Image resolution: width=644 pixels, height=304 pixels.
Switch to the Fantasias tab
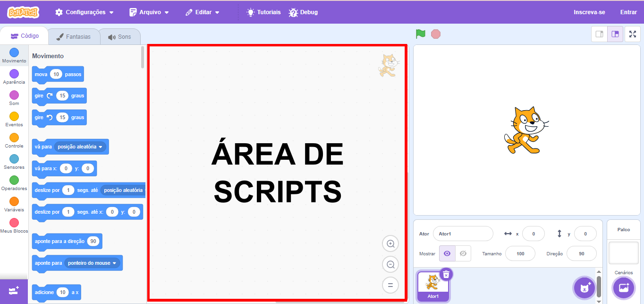[x=74, y=37]
